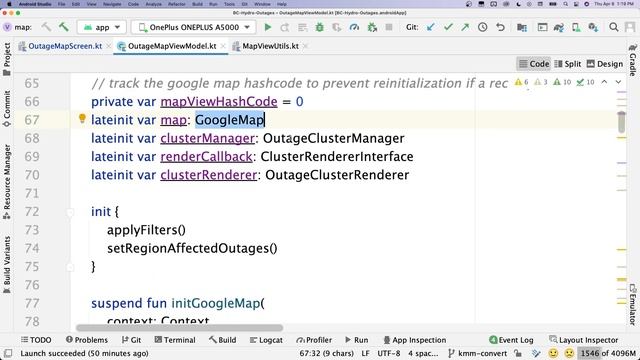Open the run configuration 'app' dropdown
640x360 pixels.
[102, 27]
